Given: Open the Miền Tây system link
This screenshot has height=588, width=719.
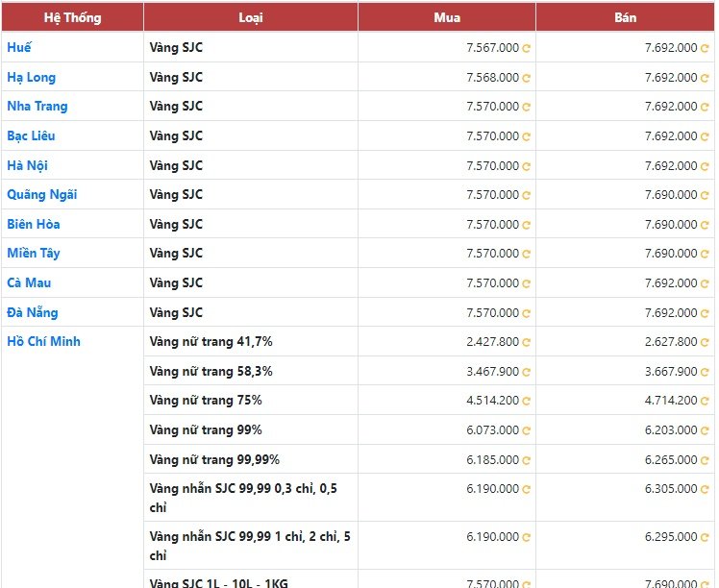Looking at the screenshot, I should click(x=33, y=254).
